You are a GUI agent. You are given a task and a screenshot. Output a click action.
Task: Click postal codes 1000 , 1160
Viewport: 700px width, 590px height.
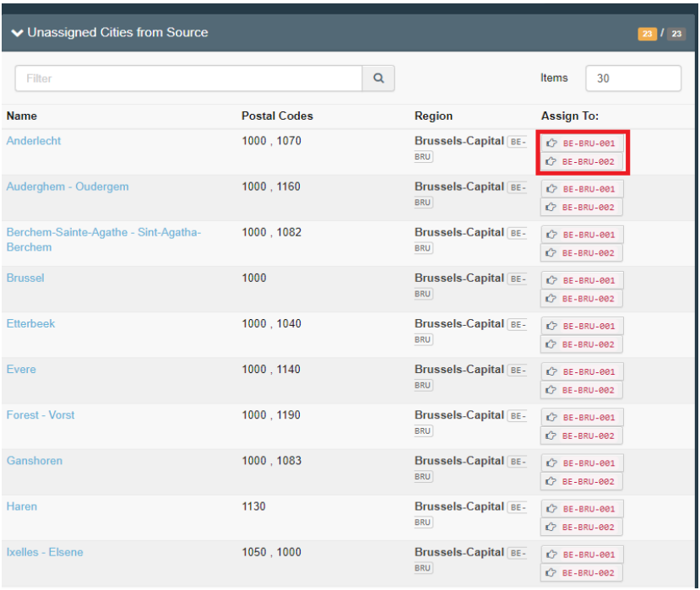pyautogui.click(x=271, y=187)
